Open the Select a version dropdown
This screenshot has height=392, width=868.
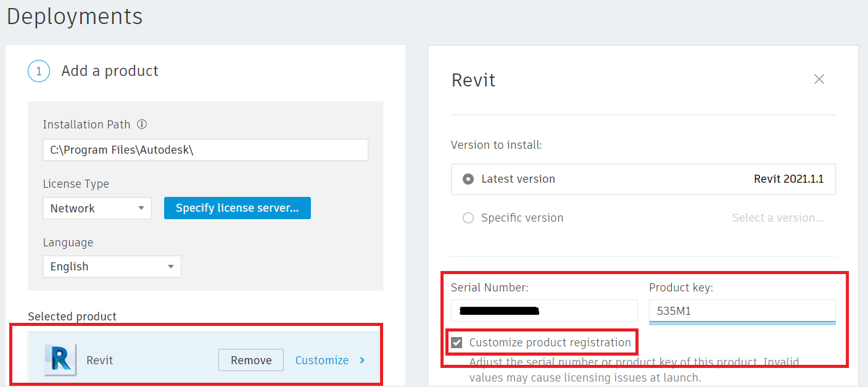[x=777, y=218]
